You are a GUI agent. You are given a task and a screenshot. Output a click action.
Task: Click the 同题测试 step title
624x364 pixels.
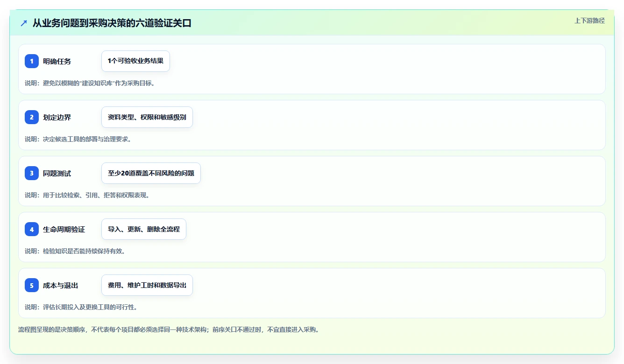click(x=57, y=173)
